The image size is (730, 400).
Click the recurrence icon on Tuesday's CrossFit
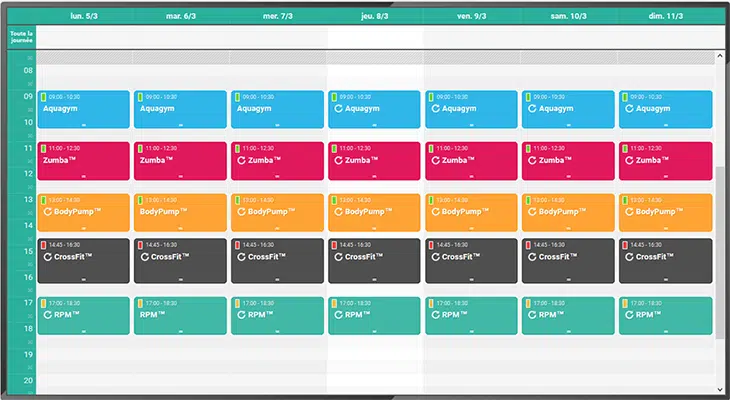[x=145, y=257]
